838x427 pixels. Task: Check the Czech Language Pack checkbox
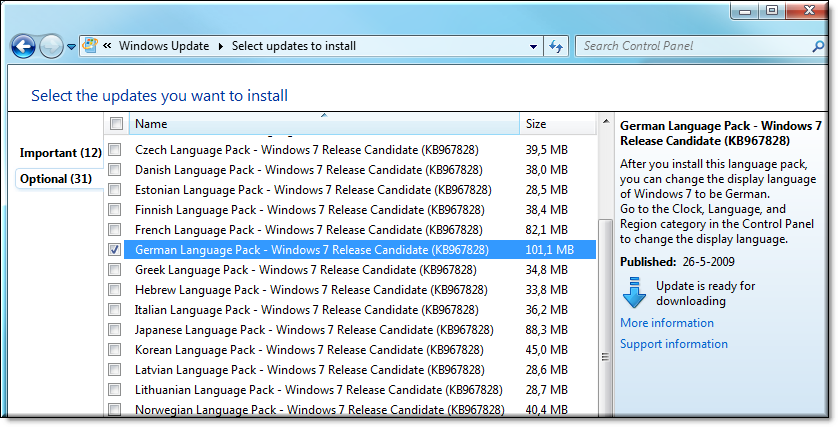pyautogui.click(x=114, y=150)
